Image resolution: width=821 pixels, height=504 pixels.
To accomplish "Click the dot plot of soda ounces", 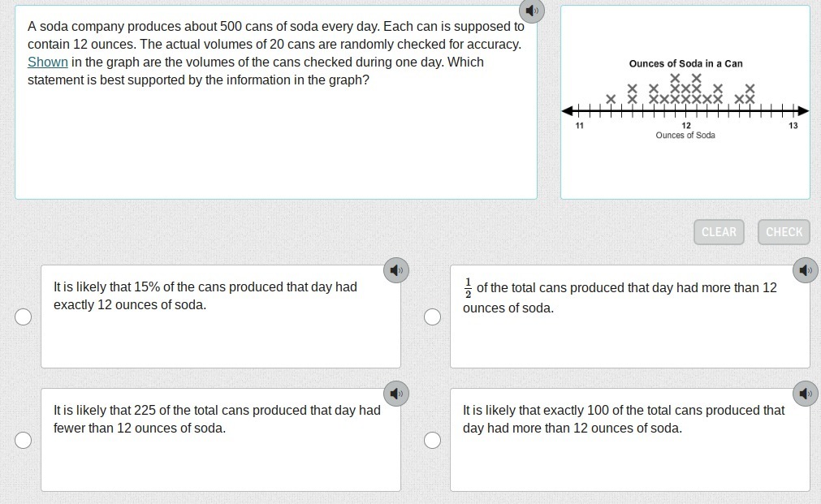I will (685, 102).
